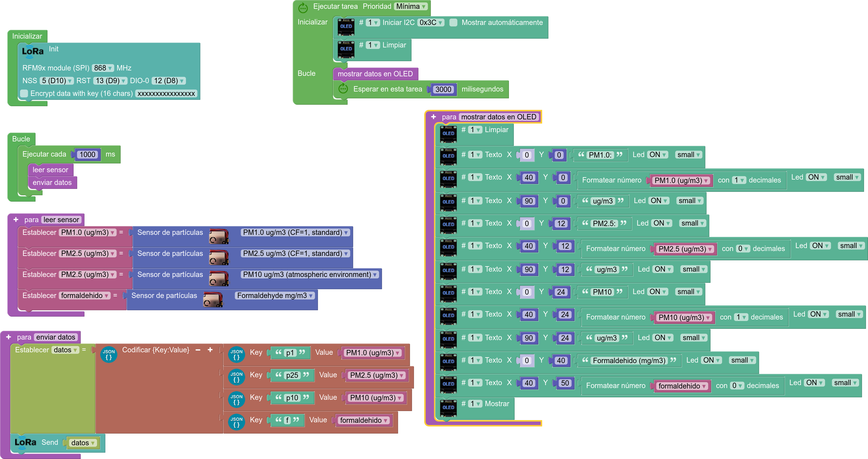Click the LoRa Send block icon

pyautogui.click(x=25, y=442)
